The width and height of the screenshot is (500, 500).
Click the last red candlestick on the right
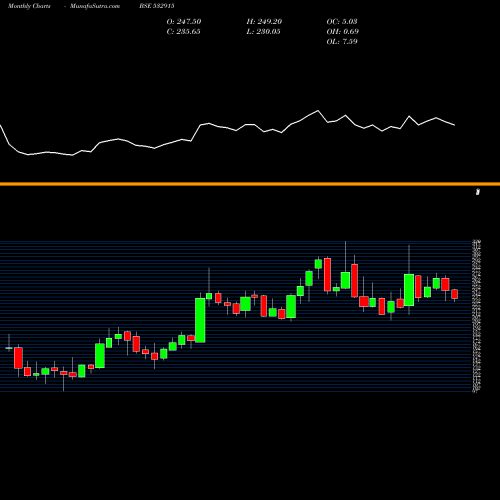pos(455,294)
